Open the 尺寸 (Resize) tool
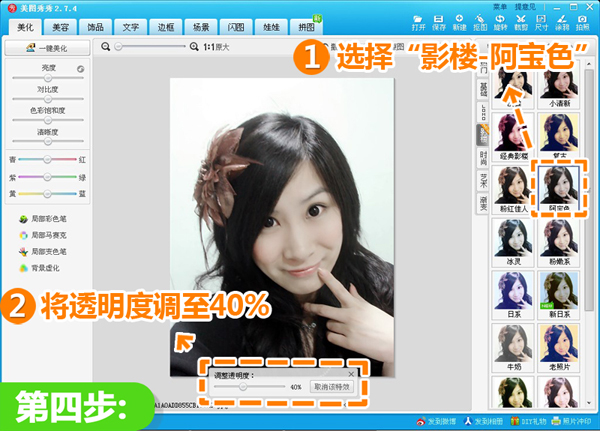 coord(541,22)
